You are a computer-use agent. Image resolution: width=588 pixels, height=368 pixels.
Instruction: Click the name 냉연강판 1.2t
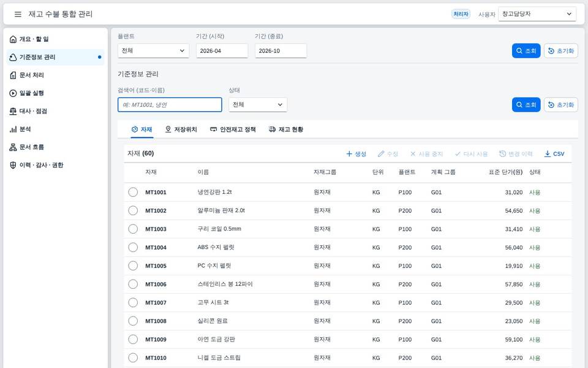[214, 192]
